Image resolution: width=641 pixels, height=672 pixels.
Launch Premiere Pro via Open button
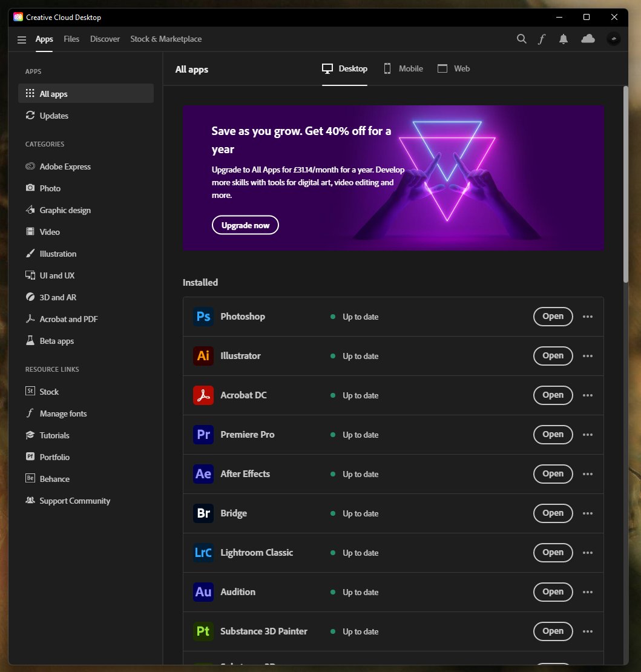(x=553, y=435)
